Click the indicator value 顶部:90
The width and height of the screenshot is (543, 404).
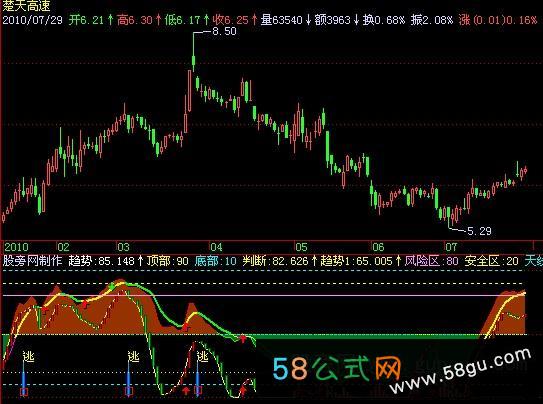click(167, 261)
